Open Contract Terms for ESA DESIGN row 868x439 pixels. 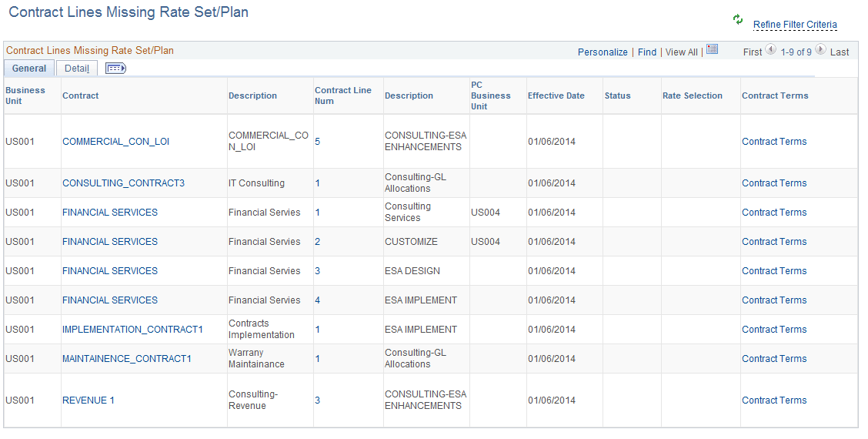774,271
